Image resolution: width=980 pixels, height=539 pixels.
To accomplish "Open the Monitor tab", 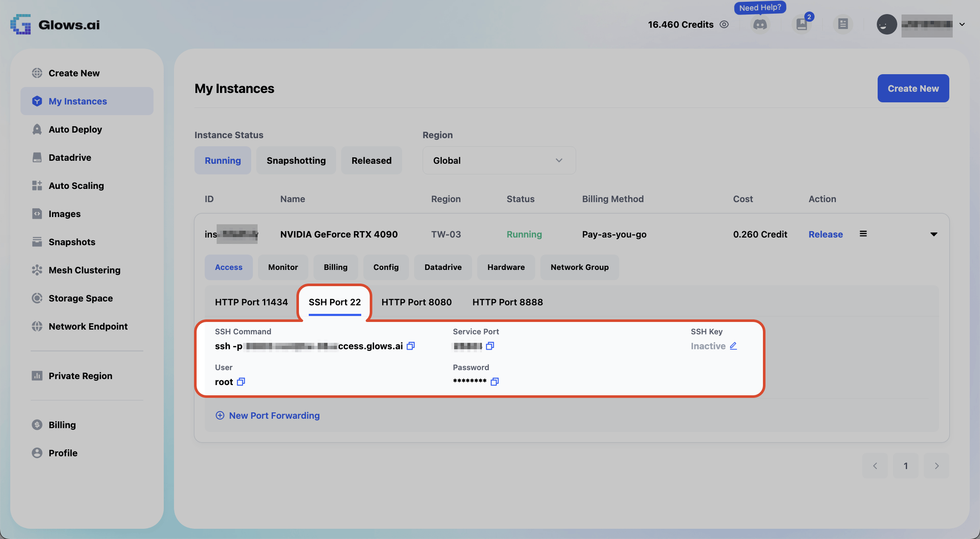I will pyautogui.click(x=283, y=267).
